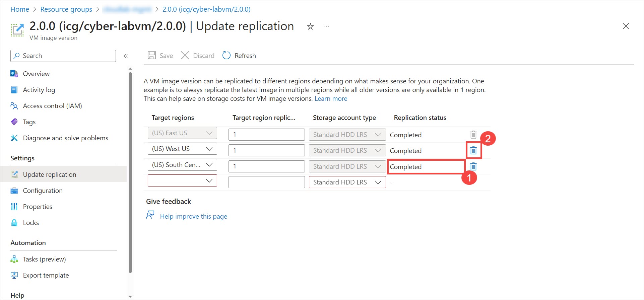Close the Update replication blade
The height and width of the screenshot is (300, 644).
pyautogui.click(x=626, y=26)
